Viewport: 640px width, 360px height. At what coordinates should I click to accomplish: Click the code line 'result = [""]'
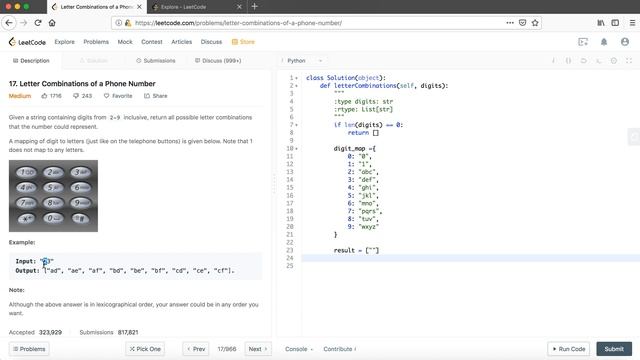click(x=356, y=250)
